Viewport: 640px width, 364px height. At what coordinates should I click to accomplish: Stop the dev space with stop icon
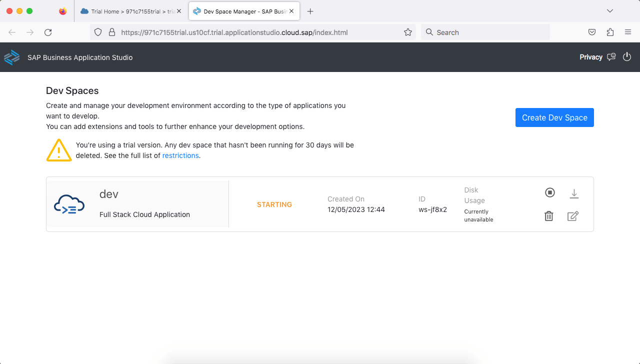(x=550, y=192)
